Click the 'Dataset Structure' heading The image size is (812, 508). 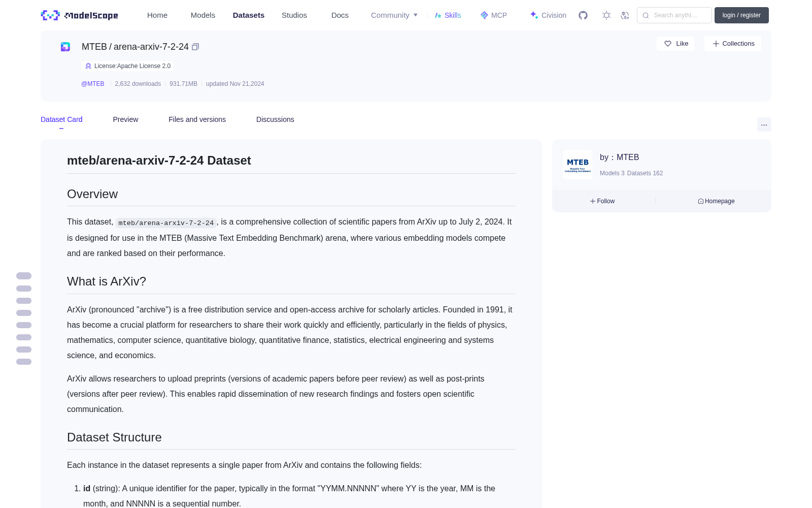[x=114, y=437]
